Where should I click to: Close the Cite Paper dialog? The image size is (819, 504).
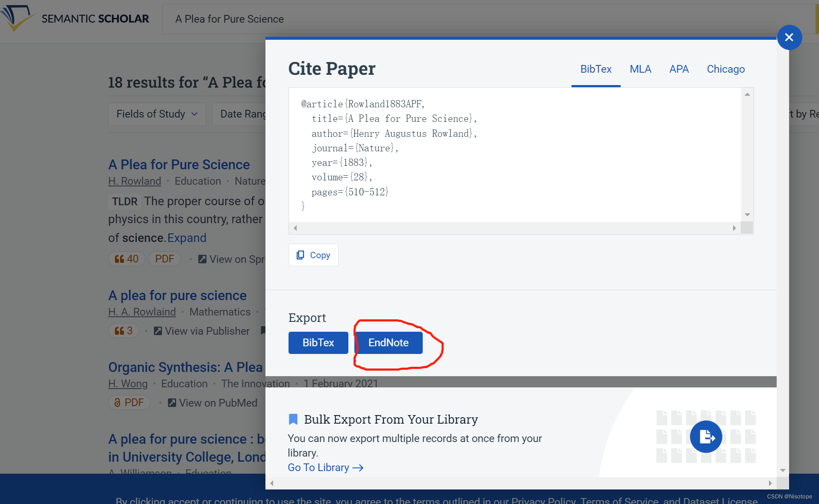click(x=789, y=38)
